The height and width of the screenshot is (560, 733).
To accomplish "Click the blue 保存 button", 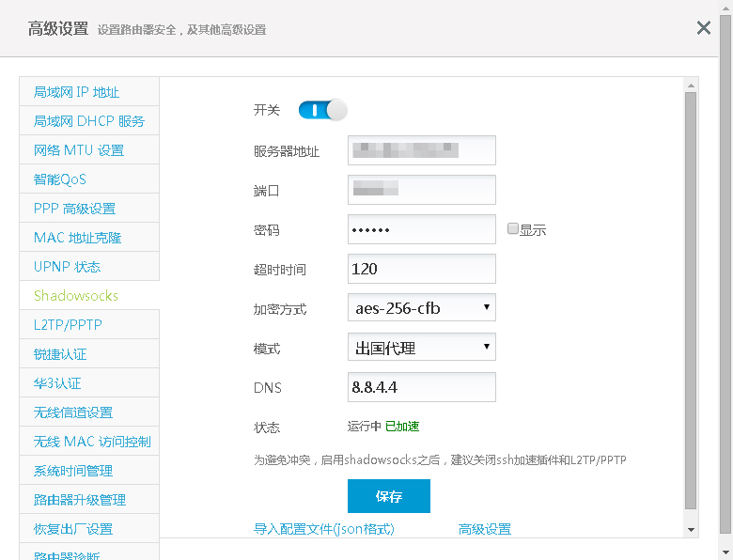I will 389,496.
